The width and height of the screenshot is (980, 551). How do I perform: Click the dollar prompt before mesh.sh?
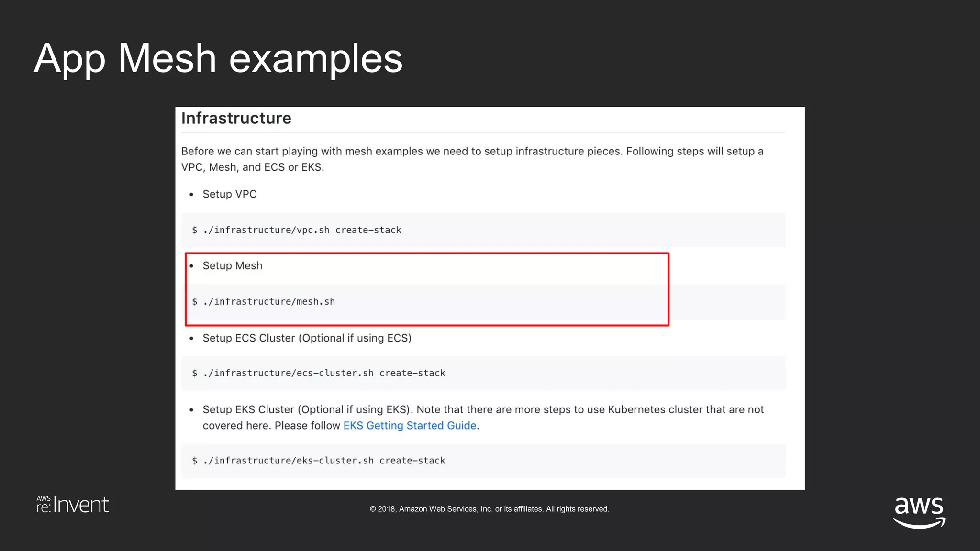[195, 302]
